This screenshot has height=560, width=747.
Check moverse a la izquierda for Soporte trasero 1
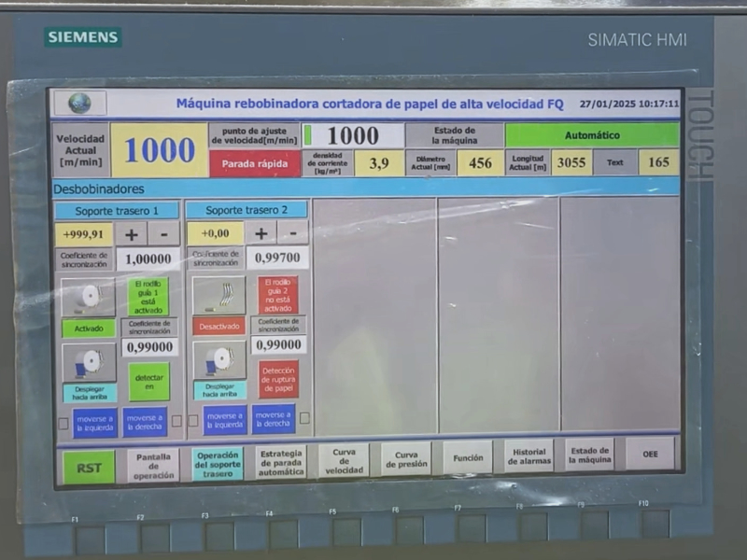[93, 420]
